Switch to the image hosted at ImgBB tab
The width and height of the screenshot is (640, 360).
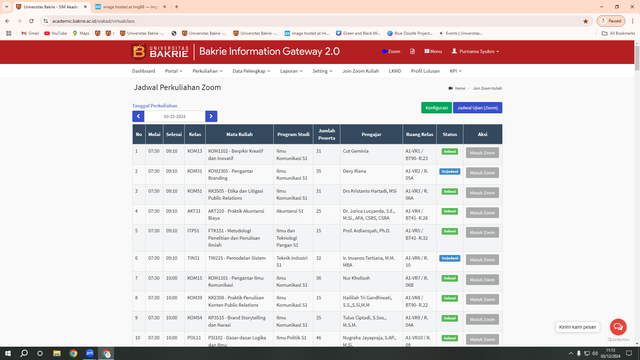[130, 7]
